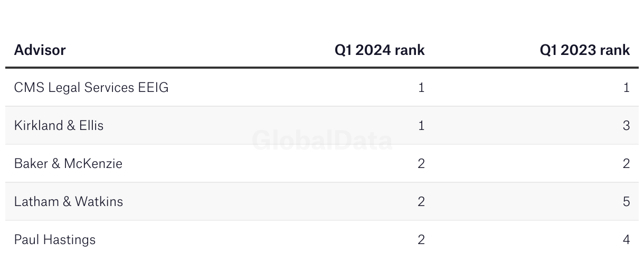Screen dimensions: 644x280
Task: Click the Q1 2024 rank column header
Action: (x=380, y=50)
